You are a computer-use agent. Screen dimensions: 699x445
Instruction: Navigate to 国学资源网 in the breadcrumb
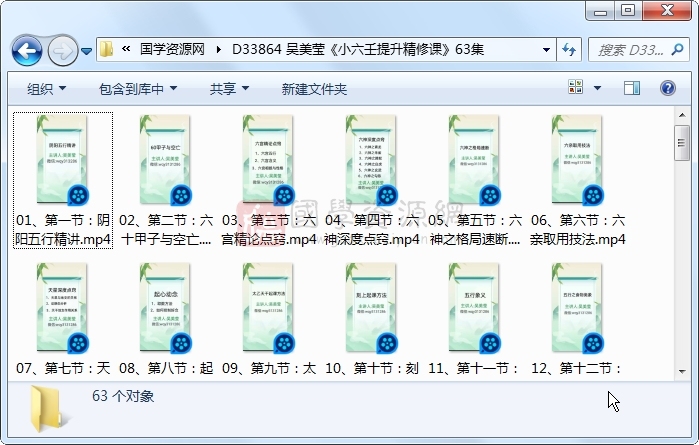(172, 49)
